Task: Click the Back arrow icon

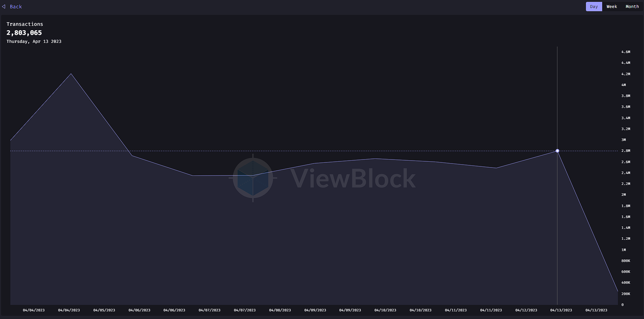Action: click(4, 7)
